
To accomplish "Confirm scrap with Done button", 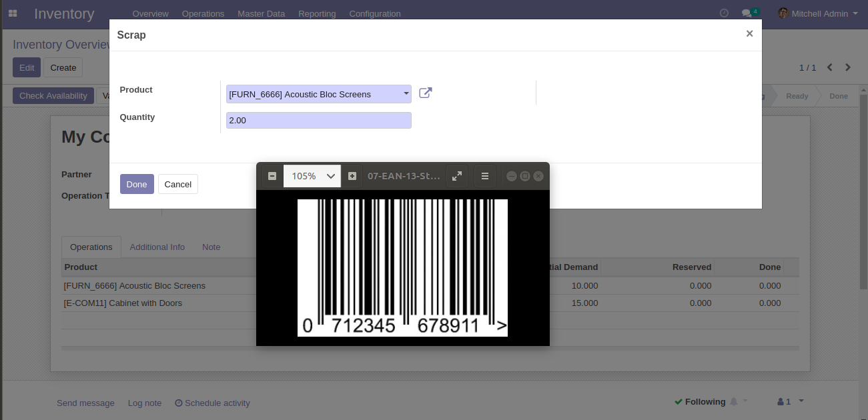I will click(137, 184).
